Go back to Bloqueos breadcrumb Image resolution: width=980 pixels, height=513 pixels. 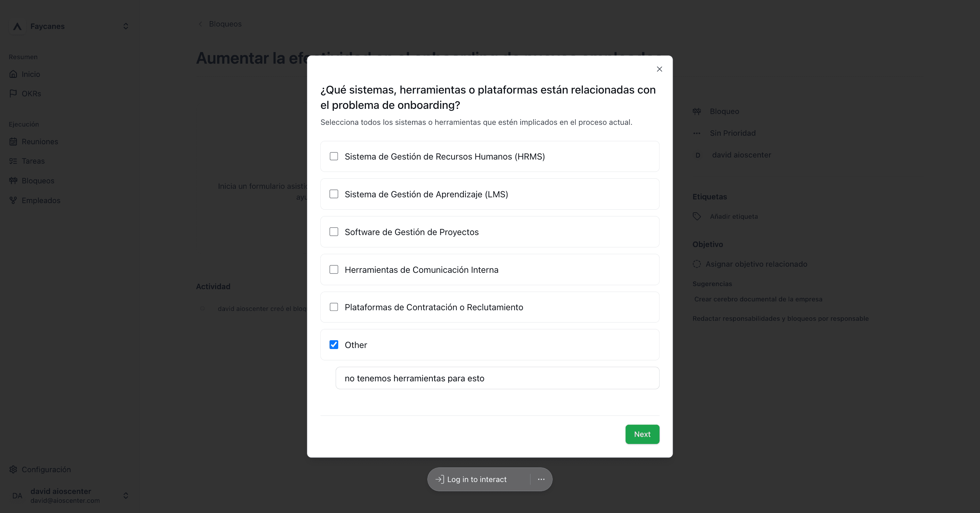(225, 23)
